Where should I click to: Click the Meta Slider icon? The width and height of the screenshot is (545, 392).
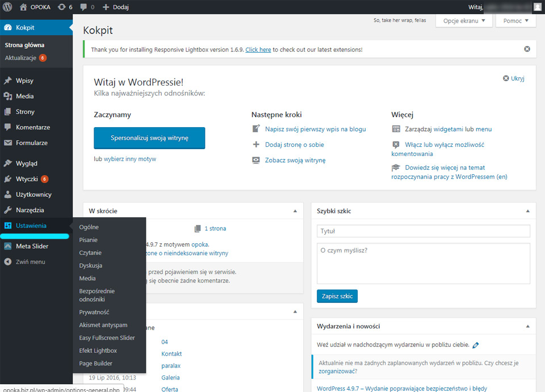[7, 246]
